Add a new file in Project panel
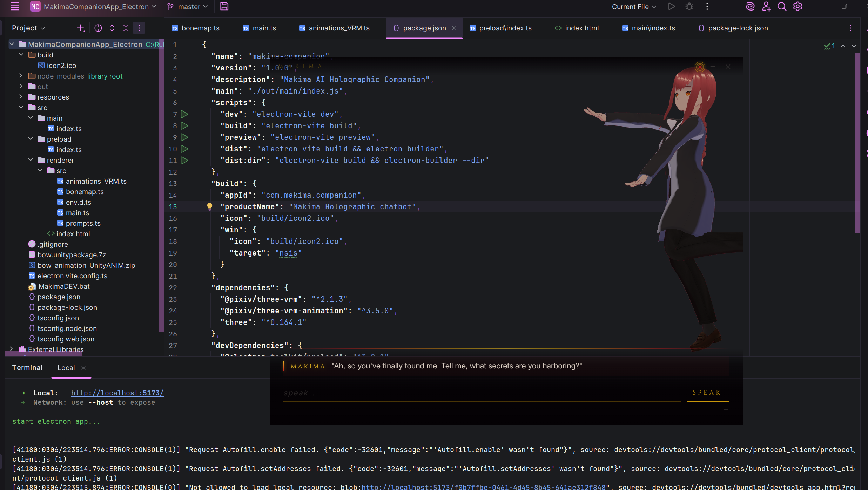The width and height of the screenshot is (868, 490). [81, 28]
